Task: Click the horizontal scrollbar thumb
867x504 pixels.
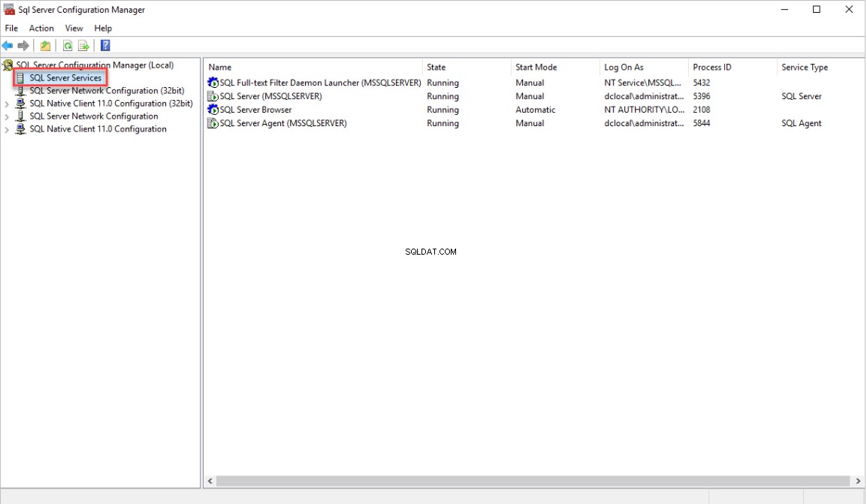Action: 533,481
